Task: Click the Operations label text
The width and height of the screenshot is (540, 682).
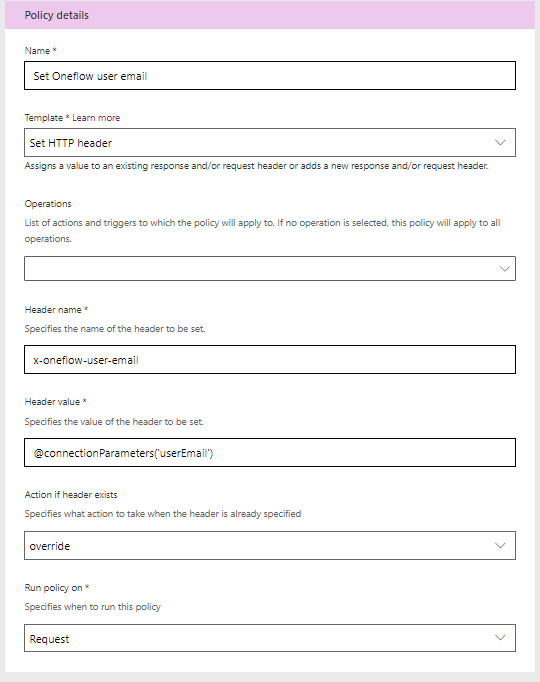Action: point(48,204)
